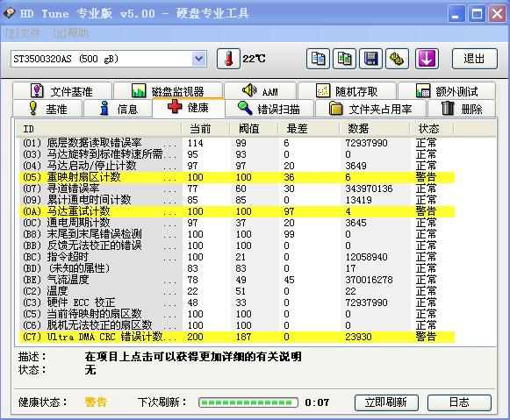Click the 最差 column header
The width and height of the screenshot is (510, 420).
309,129
